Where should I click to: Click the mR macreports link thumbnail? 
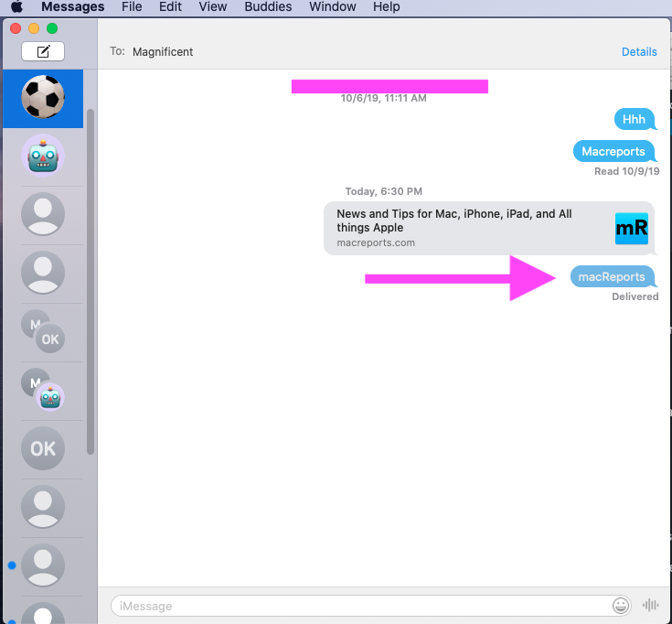[x=631, y=229]
